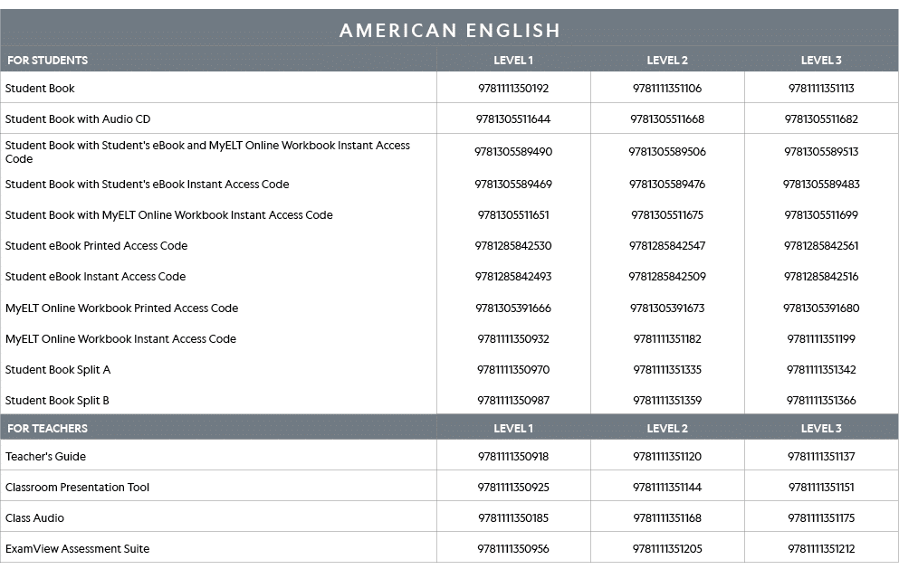Select the FOR TEACHERS section header
The height and width of the screenshot is (588, 899).
click(x=47, y=428)
